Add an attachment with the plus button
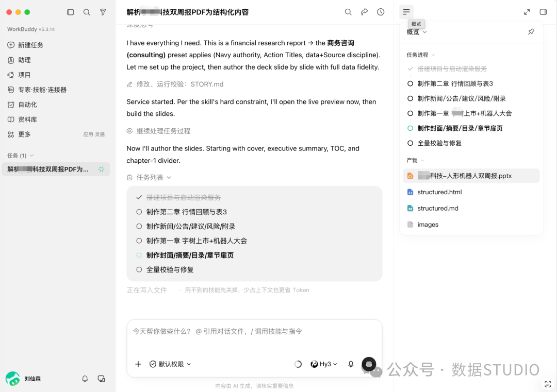This screenshot has height=392, width=557. (x=138, y=364)
